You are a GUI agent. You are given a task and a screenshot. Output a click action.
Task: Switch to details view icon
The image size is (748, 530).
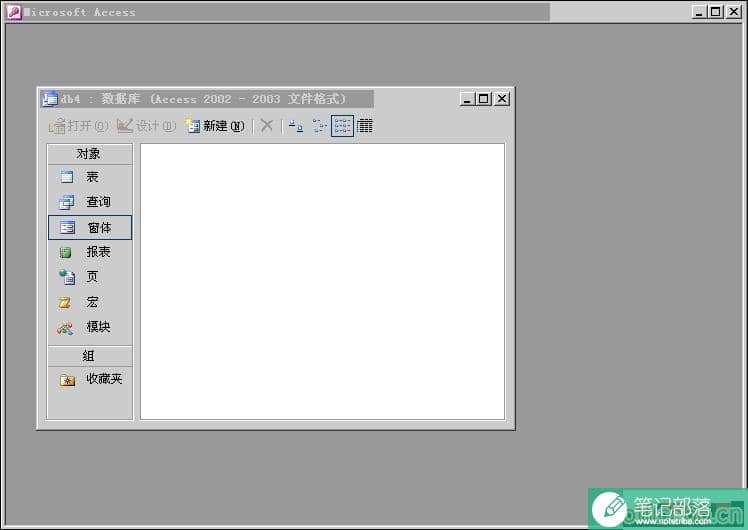pos(365,126)
